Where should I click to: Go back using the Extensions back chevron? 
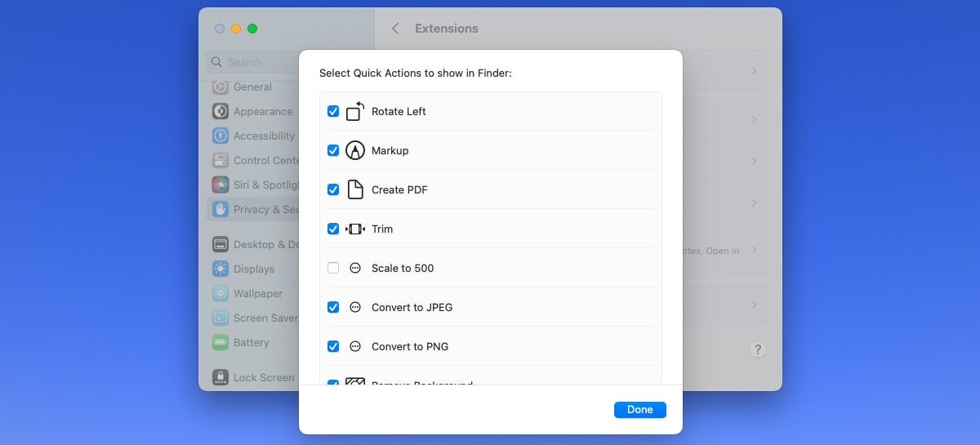click(395, 29)
